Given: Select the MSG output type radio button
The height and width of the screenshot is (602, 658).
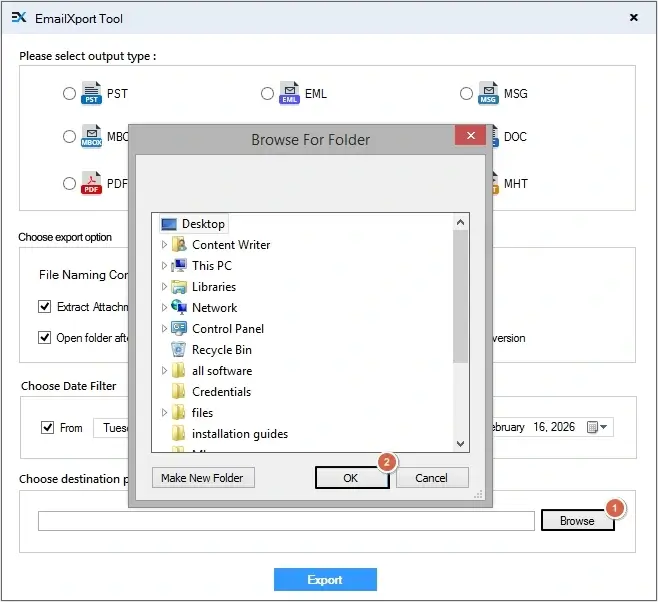Looking at the screenshot, I should pos(466,93).
